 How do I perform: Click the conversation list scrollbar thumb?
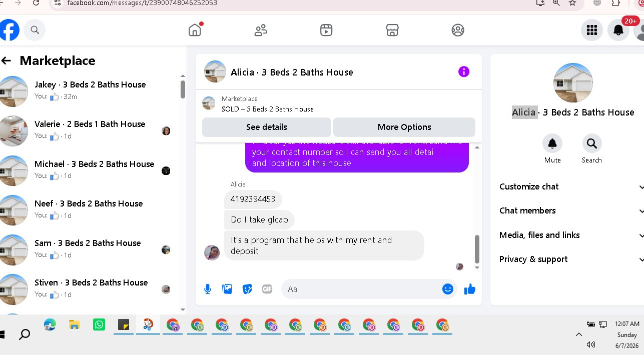[x=183, y=89]
